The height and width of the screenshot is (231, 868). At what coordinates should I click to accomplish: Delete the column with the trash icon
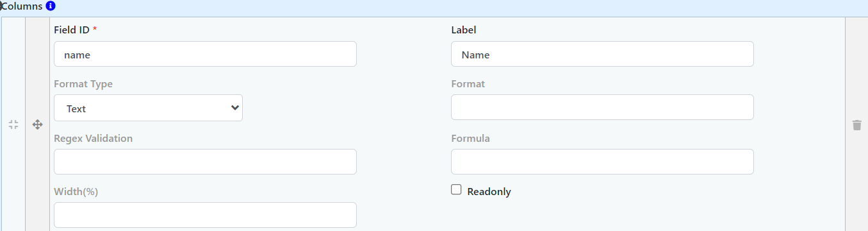(x=857, y=124)
